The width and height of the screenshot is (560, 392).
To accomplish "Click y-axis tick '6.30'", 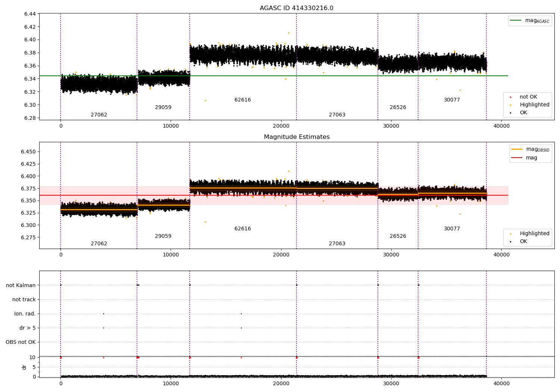I will tap(30, 105).
